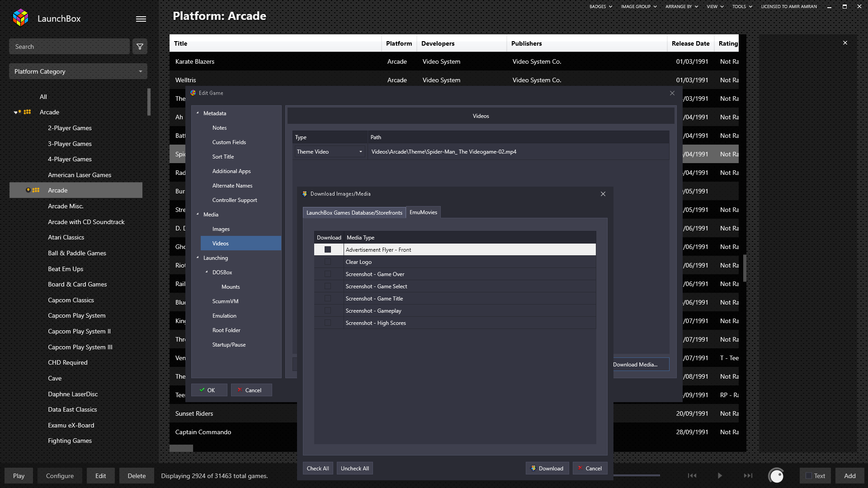Click the Play button in bottom bar

pyautogui.click(x=19, y=476)
